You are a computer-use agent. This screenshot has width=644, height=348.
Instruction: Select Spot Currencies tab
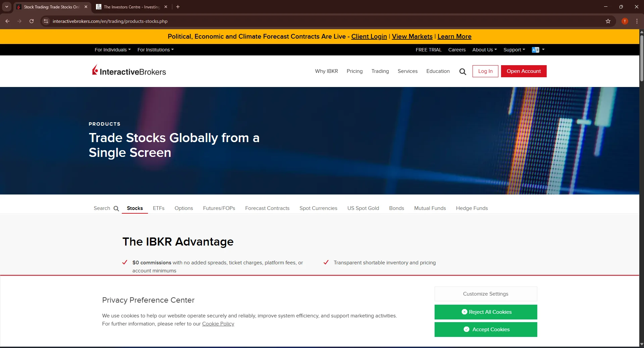[x=318, y=208]
